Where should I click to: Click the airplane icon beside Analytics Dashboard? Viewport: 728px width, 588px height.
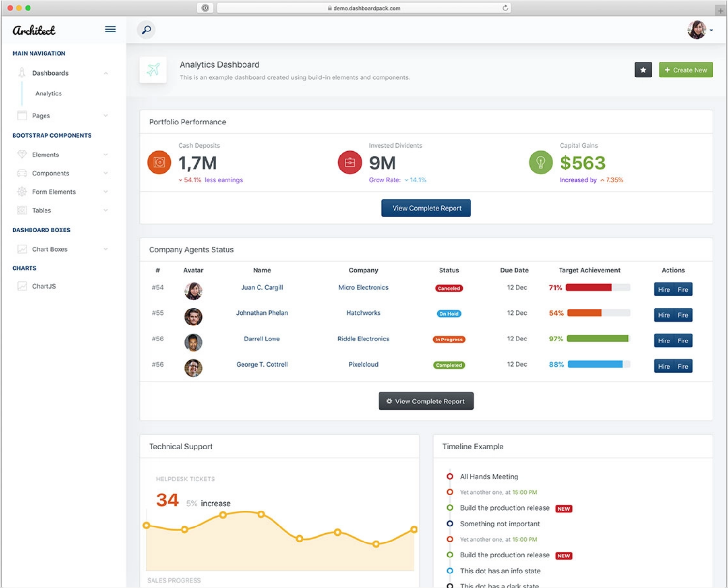pos(153,70)
